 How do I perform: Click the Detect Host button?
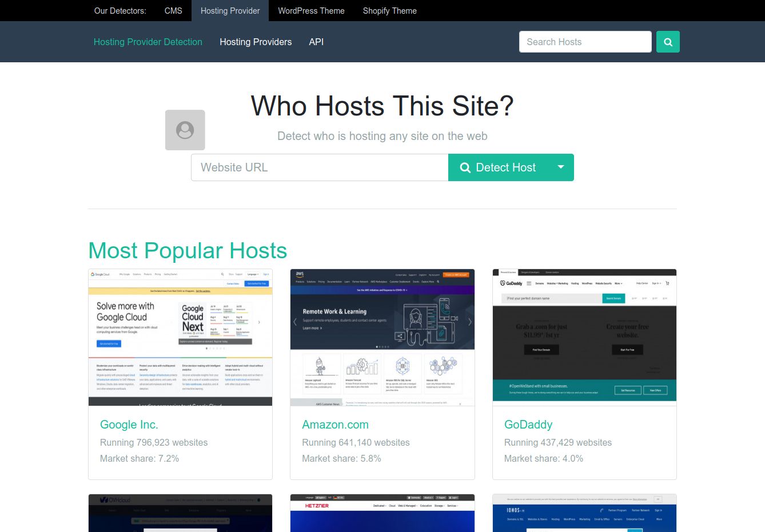coord(498,167)
